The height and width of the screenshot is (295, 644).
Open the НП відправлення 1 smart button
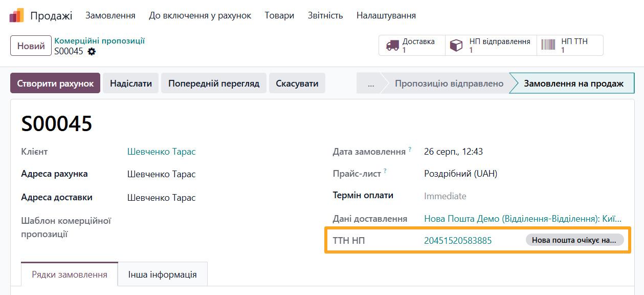pos(491,45)
